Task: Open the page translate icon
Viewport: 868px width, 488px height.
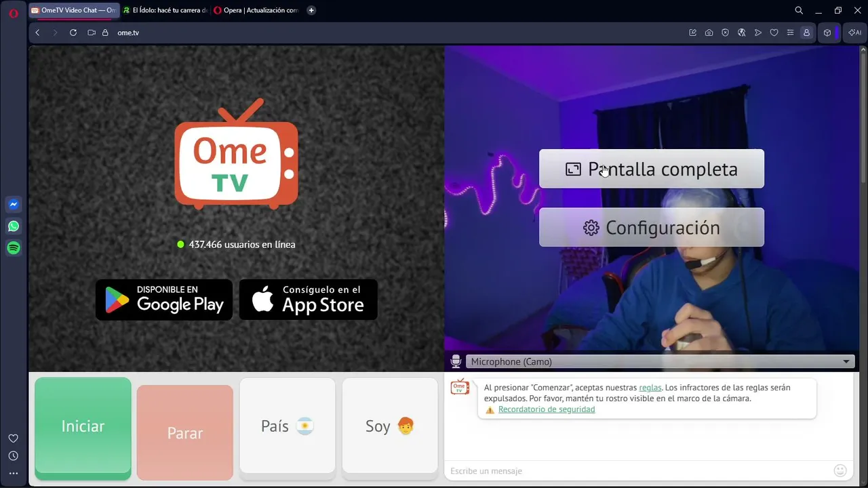Action: [741, 33]
